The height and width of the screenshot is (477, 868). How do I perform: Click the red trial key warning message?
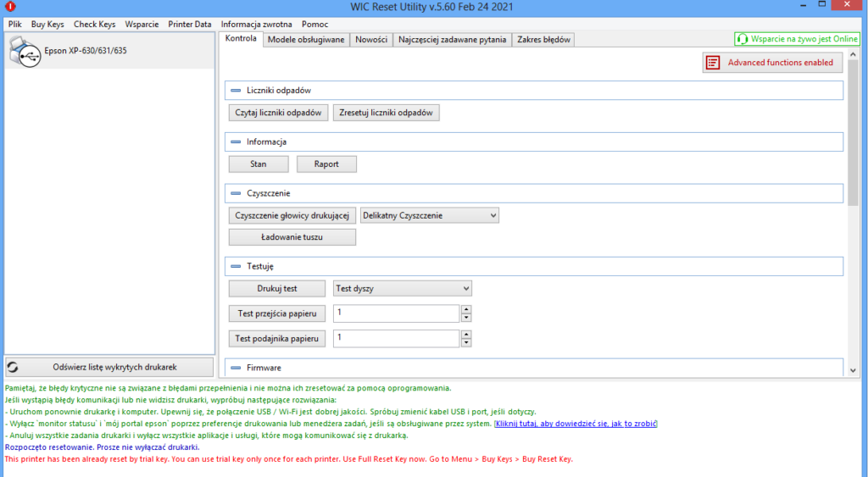288,458
